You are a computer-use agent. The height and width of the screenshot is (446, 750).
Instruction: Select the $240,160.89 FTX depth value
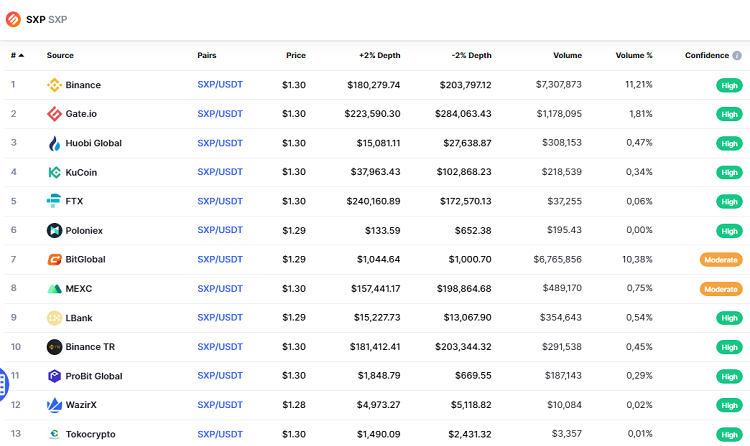pos(374,201)
